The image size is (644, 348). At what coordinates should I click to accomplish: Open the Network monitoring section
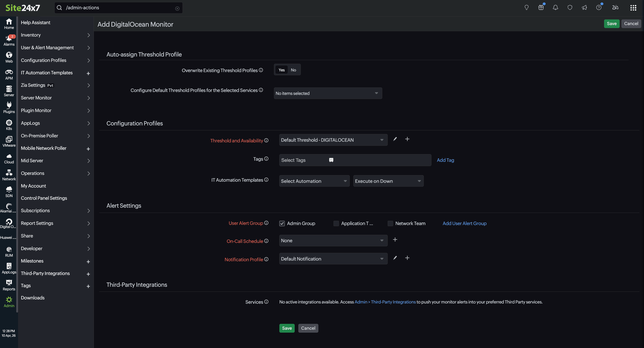[x=9, y=174]
